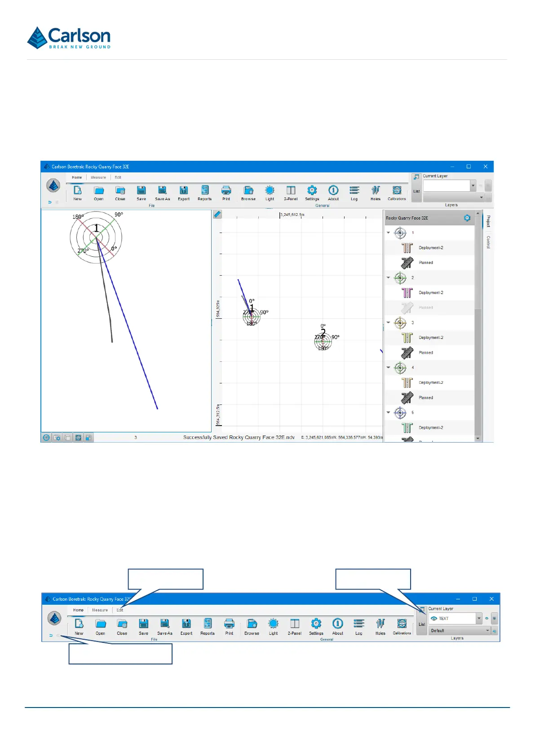Viewport: 535px width, 756px height.
Task: Click Export icon in lower ribbon screenshot
Action: pyautogui.click(x=186, y=624)
